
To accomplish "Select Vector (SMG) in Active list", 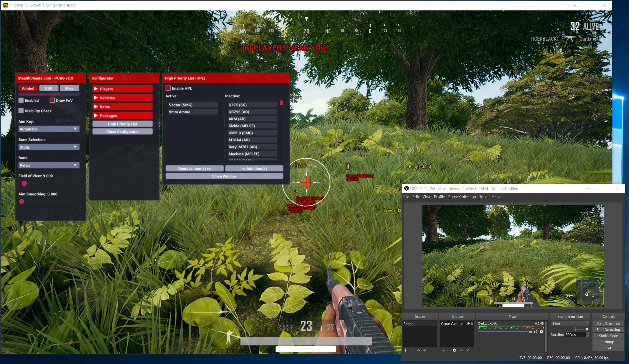I will (193, 105).
